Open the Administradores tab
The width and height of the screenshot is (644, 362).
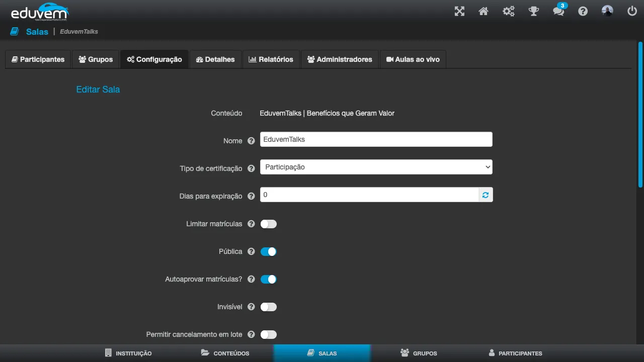click(x=340, y=59)
